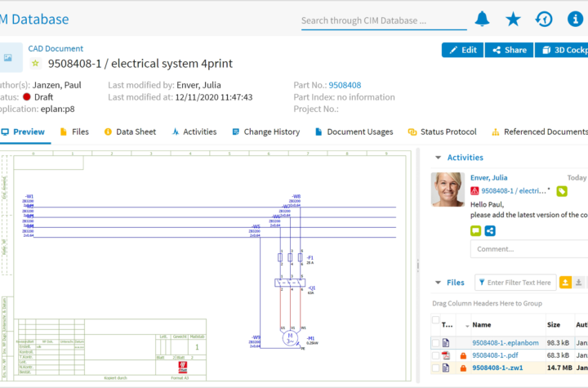
Task: Click Julia Enver's profile photo
Action: pos(448,190)
